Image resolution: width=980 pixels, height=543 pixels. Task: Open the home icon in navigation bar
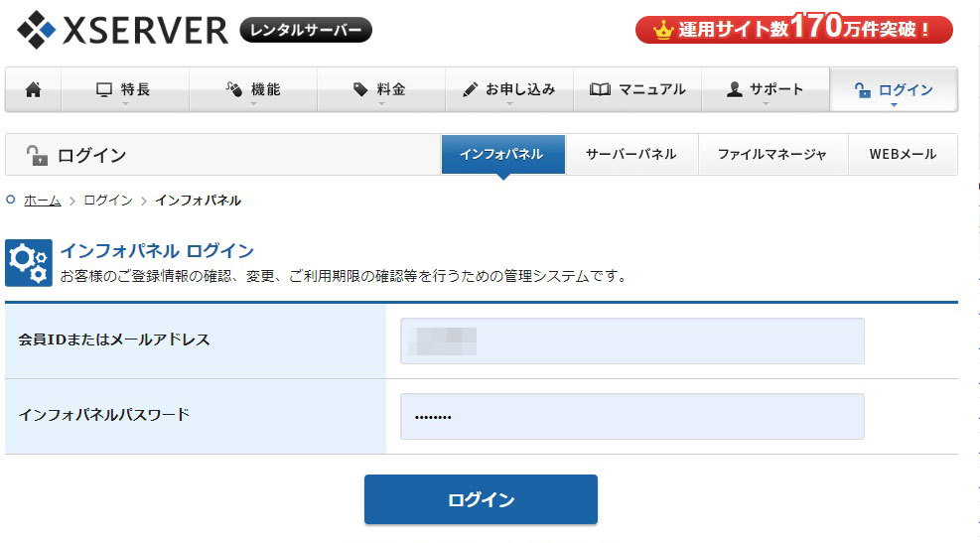[x=33, y=89]
